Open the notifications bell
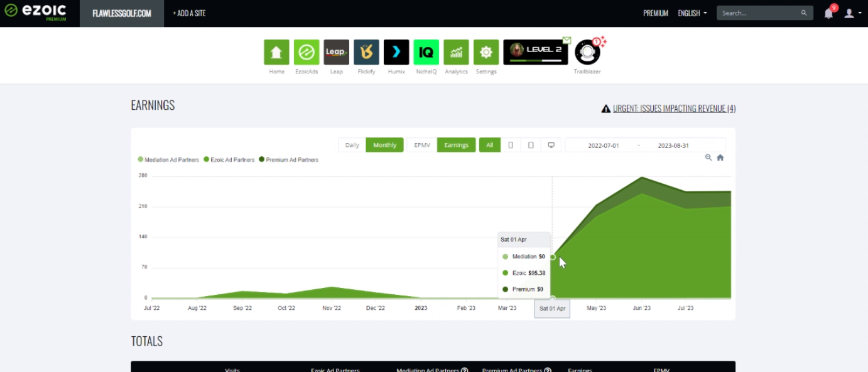This screenshot has width=868, height=372. (x=828, y=13)
